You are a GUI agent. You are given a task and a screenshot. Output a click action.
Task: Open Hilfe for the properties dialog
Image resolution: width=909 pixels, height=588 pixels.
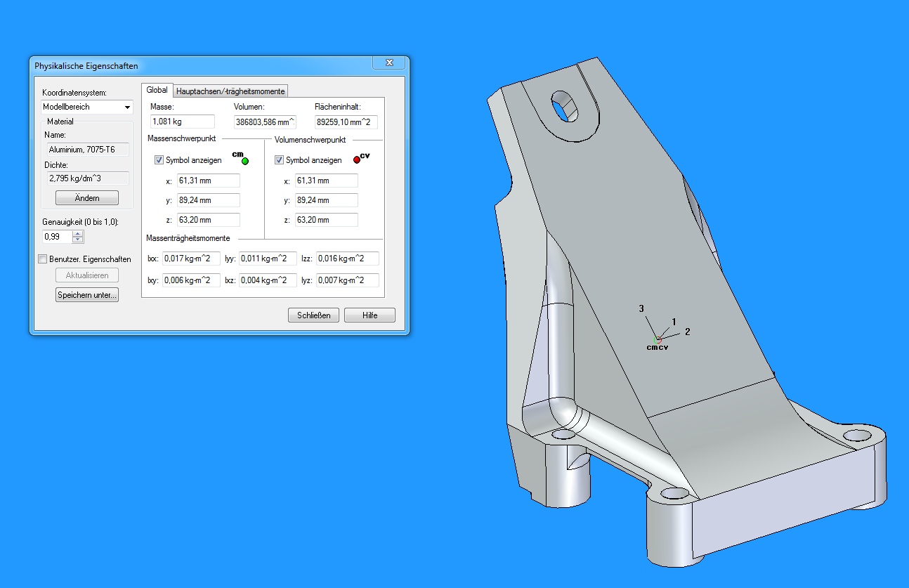coord(370,315)
